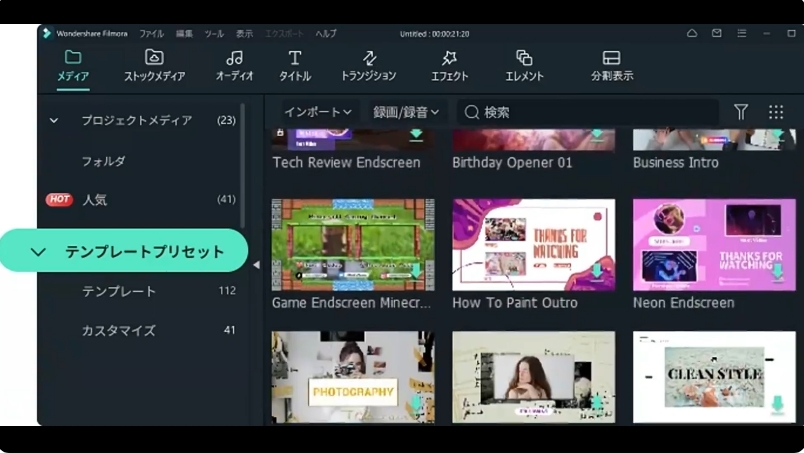Image resolution: width=804 pixels, height=453 pixels.
Task: Open the エフェクト effects tab
Action: pos(449,65)
